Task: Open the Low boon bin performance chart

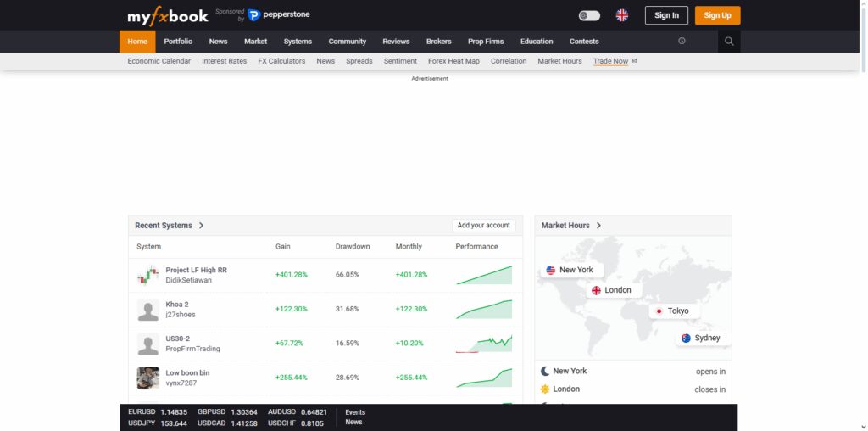Action: (484, 378)
